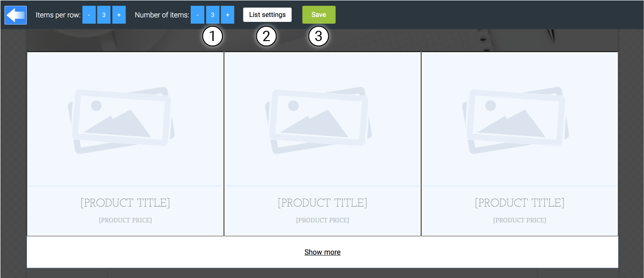644x278 pixels.
Task: Click the middle [PRODUCT TITLE] text
Action: pyautogui.click(x=322, y=203)
